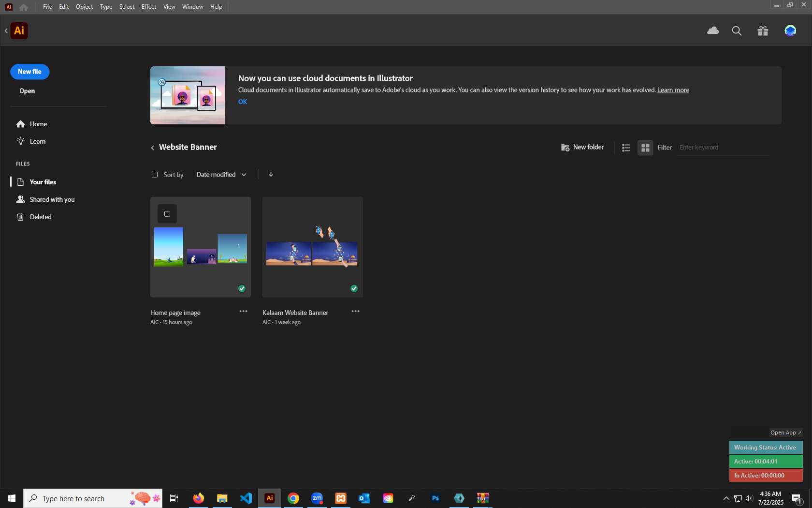Open the volume control in system tray
Screen dimensions: 812x508
[x=749, y=498]
